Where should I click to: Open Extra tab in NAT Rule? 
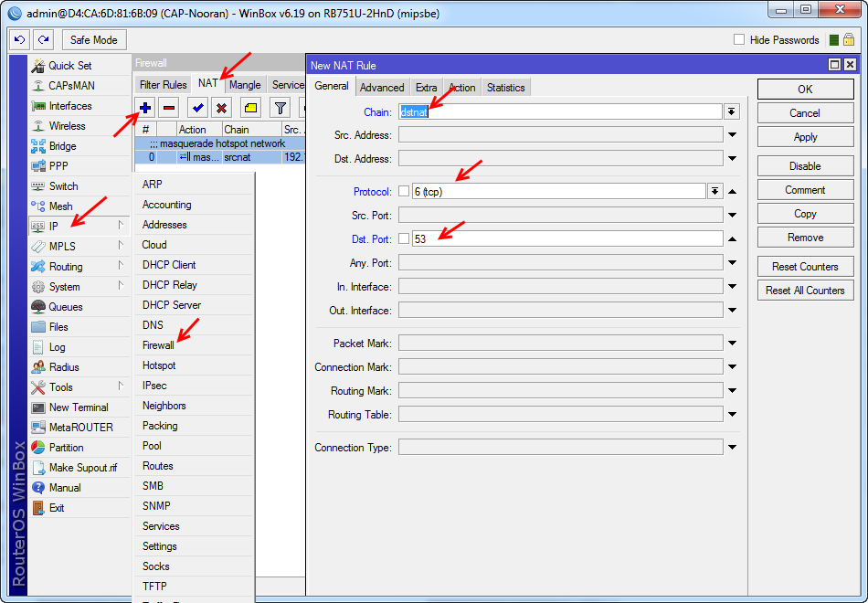[427, 88]
